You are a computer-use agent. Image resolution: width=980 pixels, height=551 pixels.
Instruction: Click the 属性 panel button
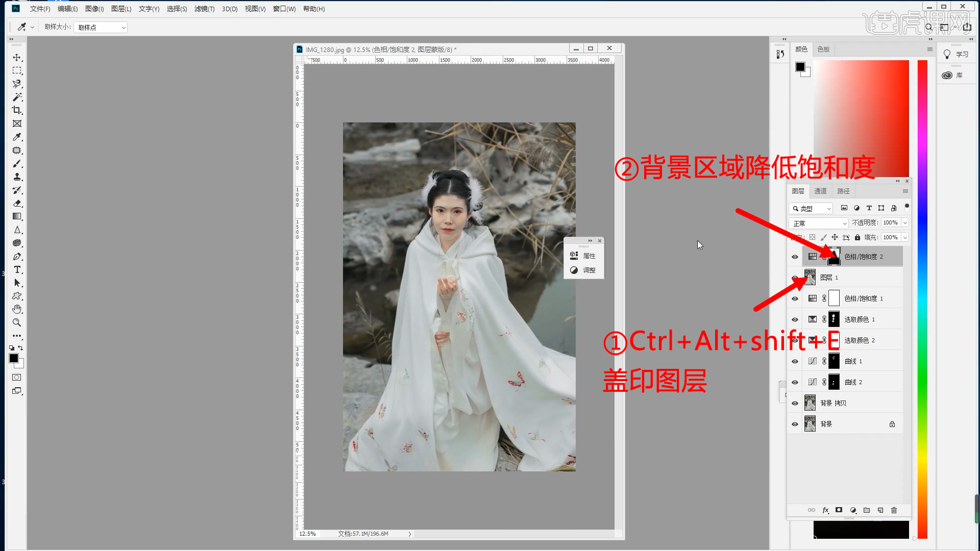tap(583, 256)
